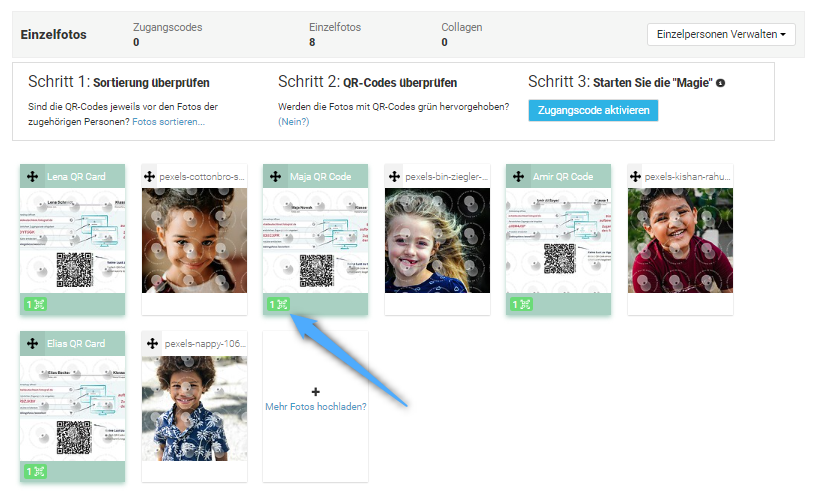
Task: Click the Lena QR Card title text
Action: [76, 177]
